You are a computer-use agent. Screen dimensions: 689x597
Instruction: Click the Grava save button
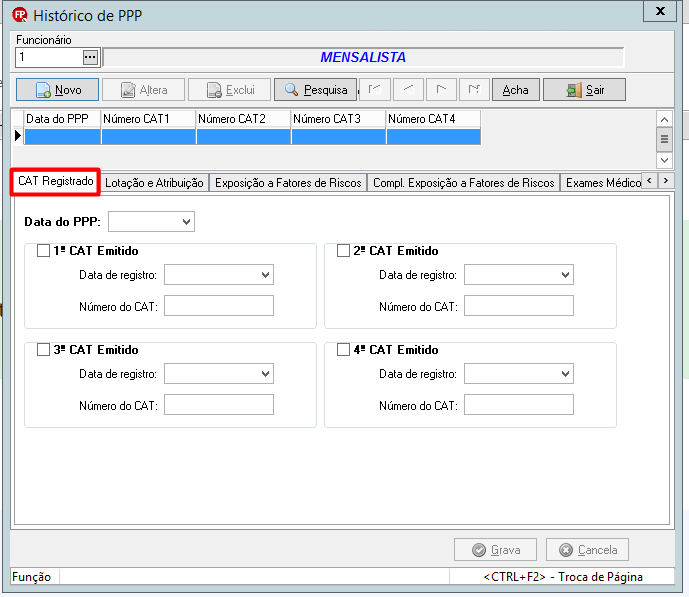pos(495,550)
